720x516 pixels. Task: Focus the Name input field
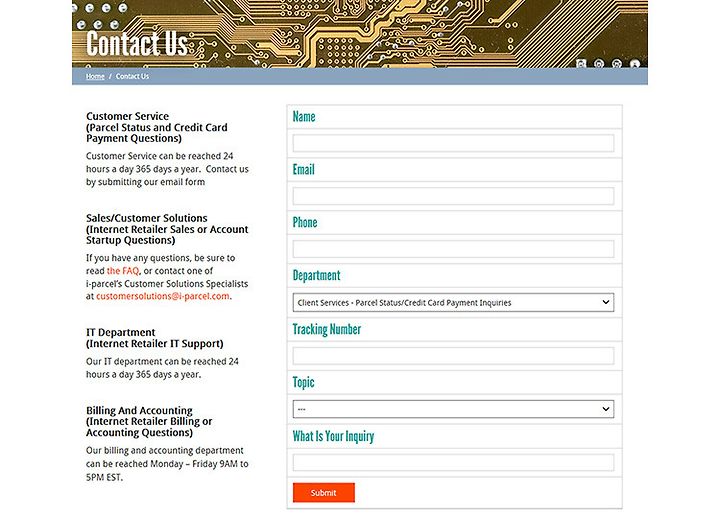coord(453,143)
